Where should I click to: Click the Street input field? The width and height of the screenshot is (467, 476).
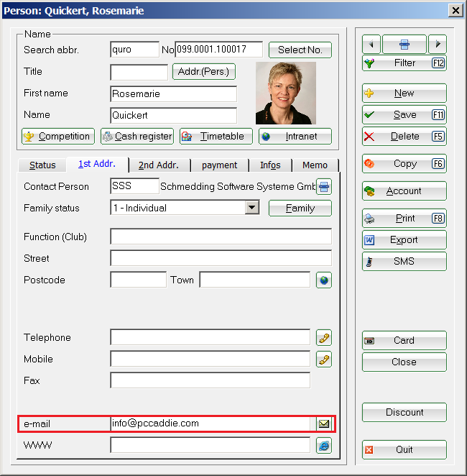(x=221, y=258)
